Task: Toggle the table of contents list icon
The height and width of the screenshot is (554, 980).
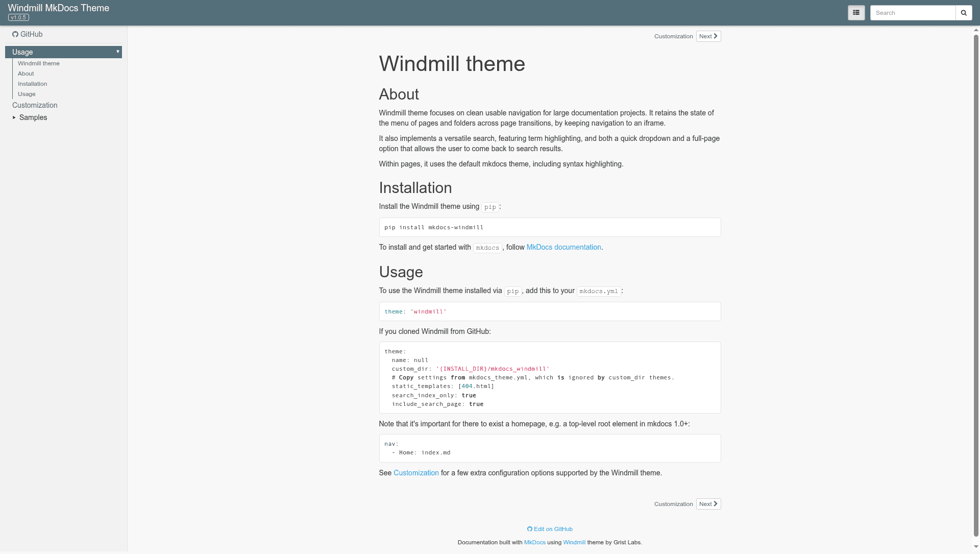Action: (x=856, y=13)
